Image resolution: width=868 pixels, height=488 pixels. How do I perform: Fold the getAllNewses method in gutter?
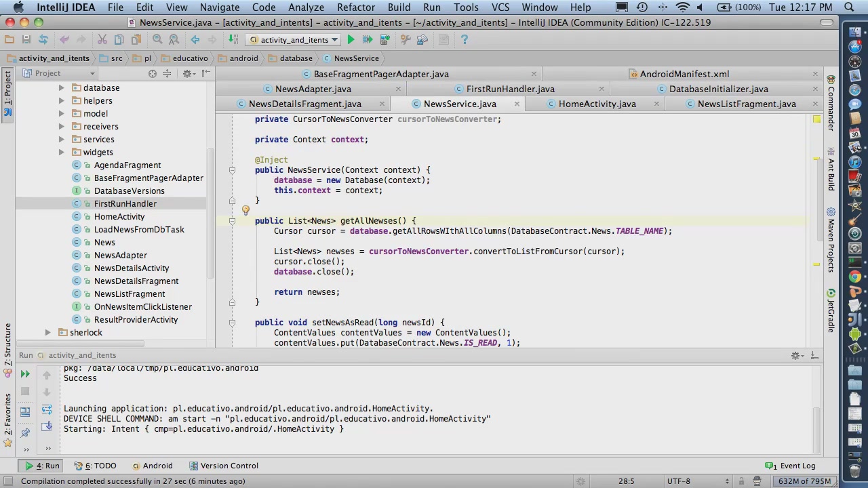(x=232, y=221)
